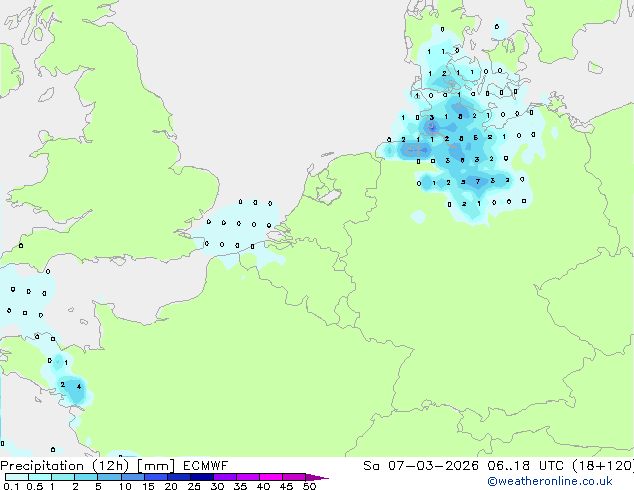Click the date '07-03-2026' text
Image resolution: width=634 pixels, height=490 pixels.
(433, 466)
